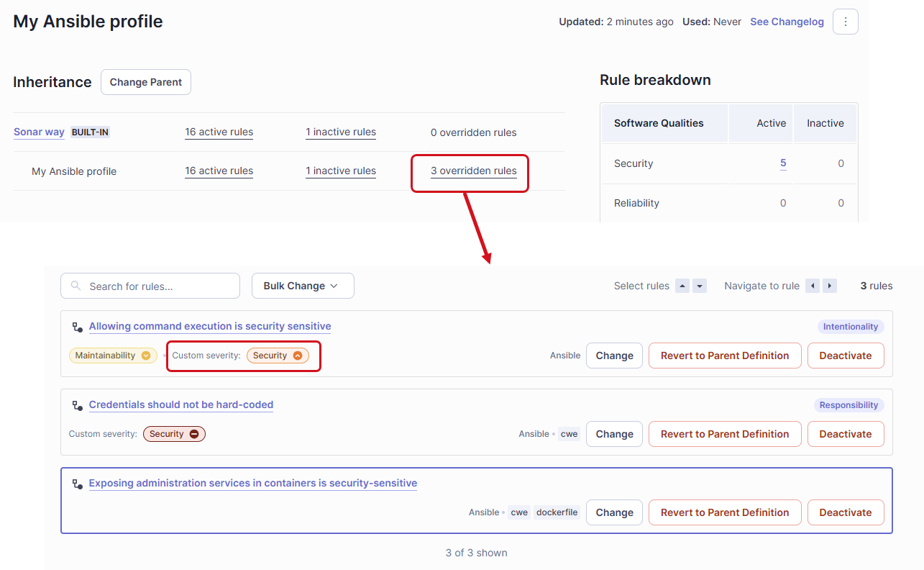Click the 'Change Parent' button
The height and width of the screenshot is (570, 924).
pos(145,82)
